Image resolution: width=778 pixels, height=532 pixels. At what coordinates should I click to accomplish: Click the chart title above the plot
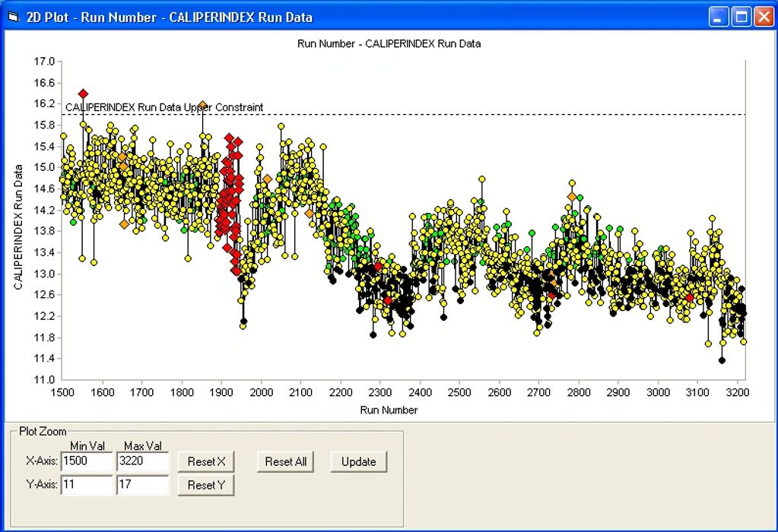pyautogui.click(x=389, y=43)
